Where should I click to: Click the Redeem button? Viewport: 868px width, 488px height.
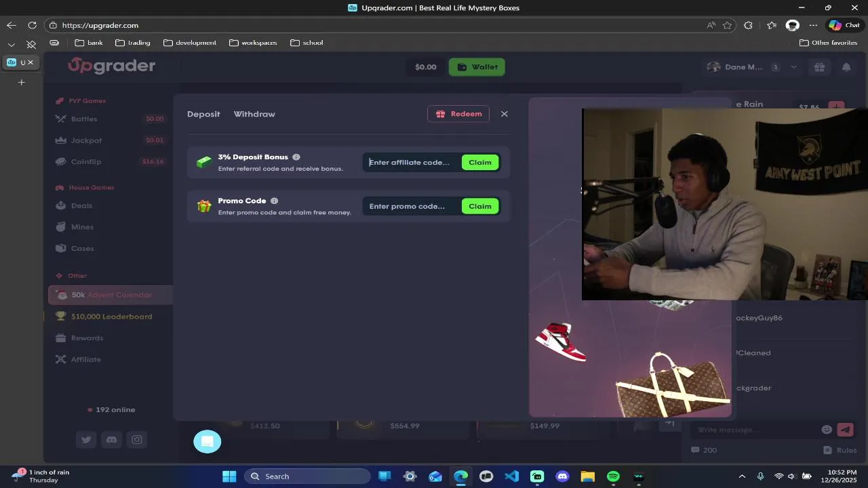458,114
